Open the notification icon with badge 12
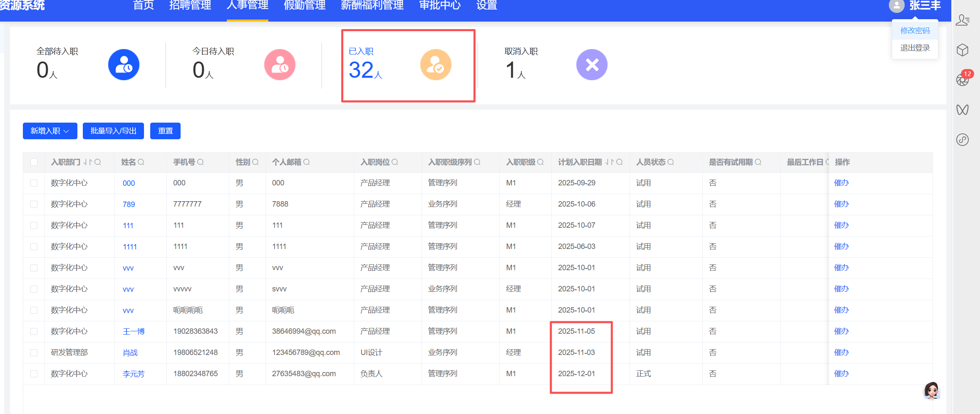980x414 pixels. (x=963, y=79)
